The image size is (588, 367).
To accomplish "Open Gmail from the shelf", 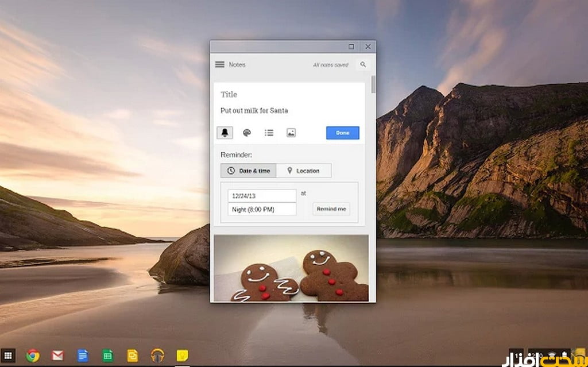I will (x=57, y=356).
